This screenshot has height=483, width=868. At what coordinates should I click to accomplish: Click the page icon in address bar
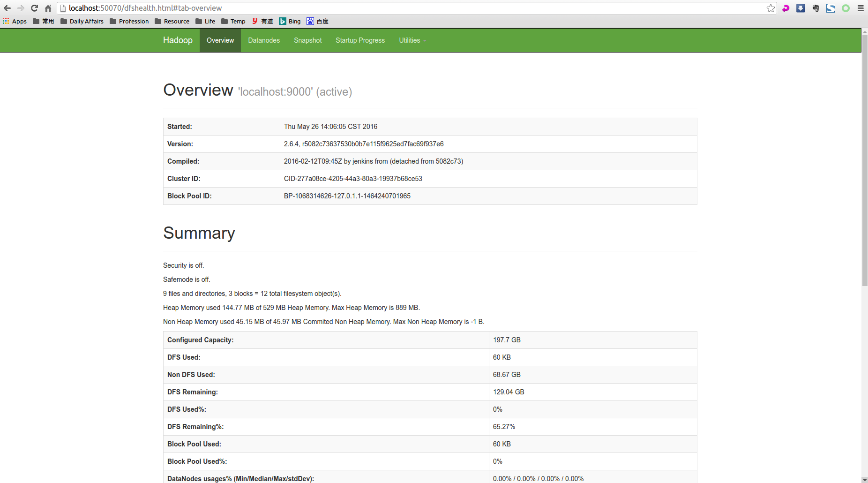click(x=63, y=8)
